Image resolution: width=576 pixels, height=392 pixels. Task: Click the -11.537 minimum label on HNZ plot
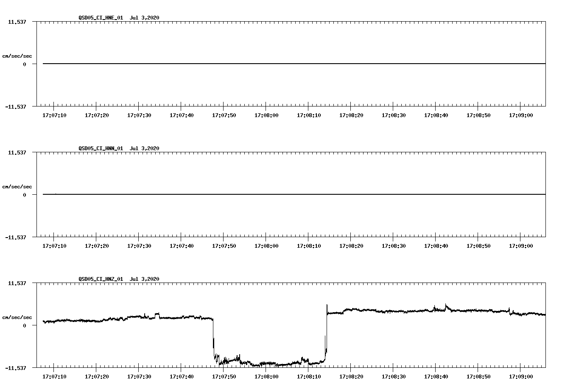click(x=16, y=368)
